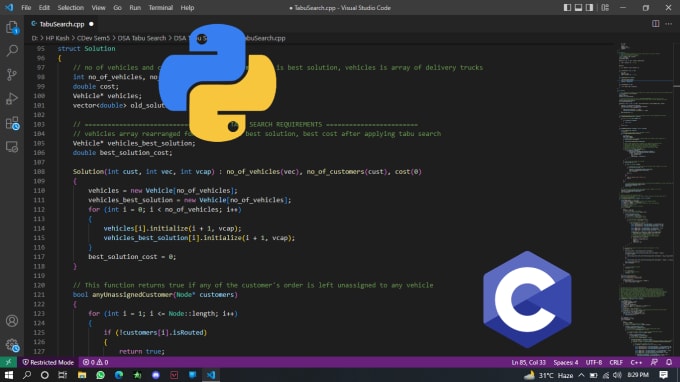Toggle the primary side bar layout icon

click(x=567, y=7)
